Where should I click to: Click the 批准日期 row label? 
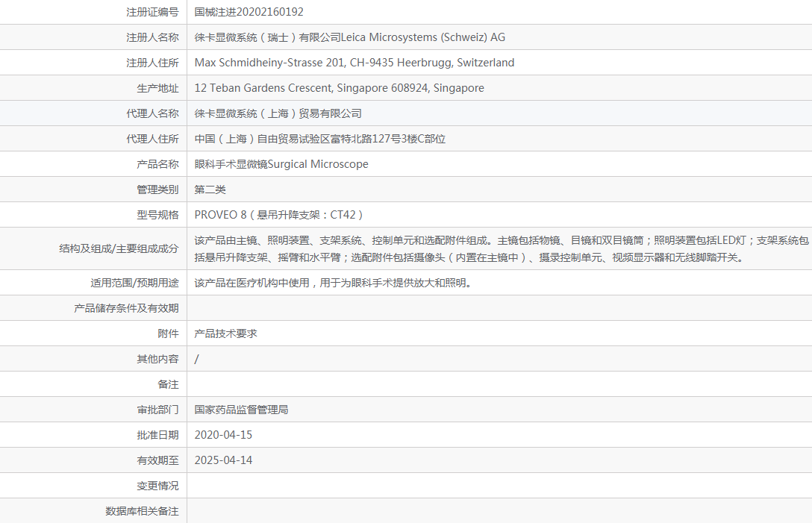157,435
